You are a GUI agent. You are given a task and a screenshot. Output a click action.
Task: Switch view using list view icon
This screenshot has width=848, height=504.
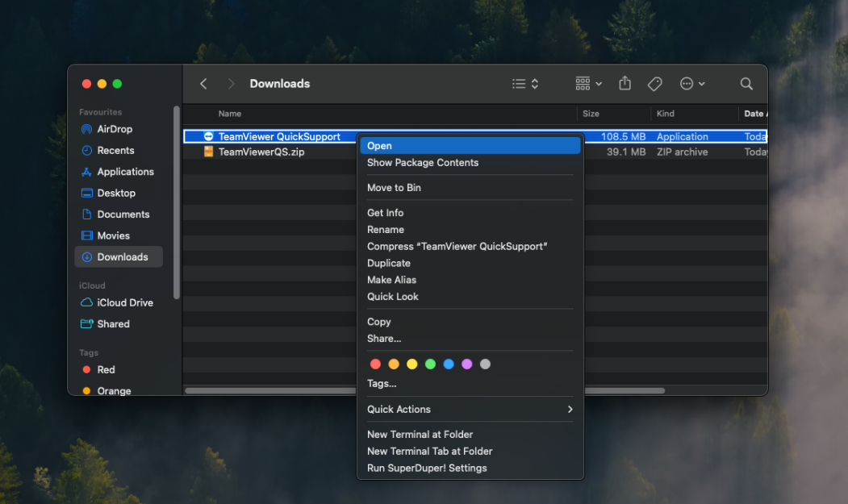[x=525, y=84]
